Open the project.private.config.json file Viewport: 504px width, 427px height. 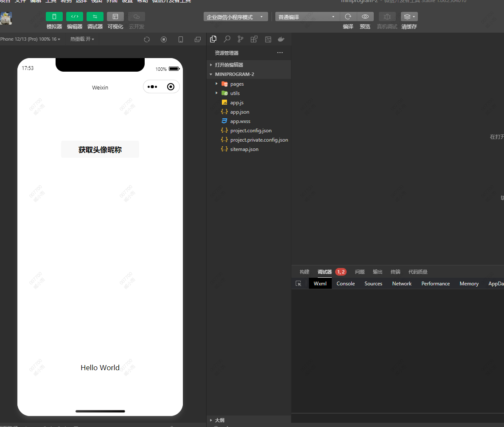249,140
